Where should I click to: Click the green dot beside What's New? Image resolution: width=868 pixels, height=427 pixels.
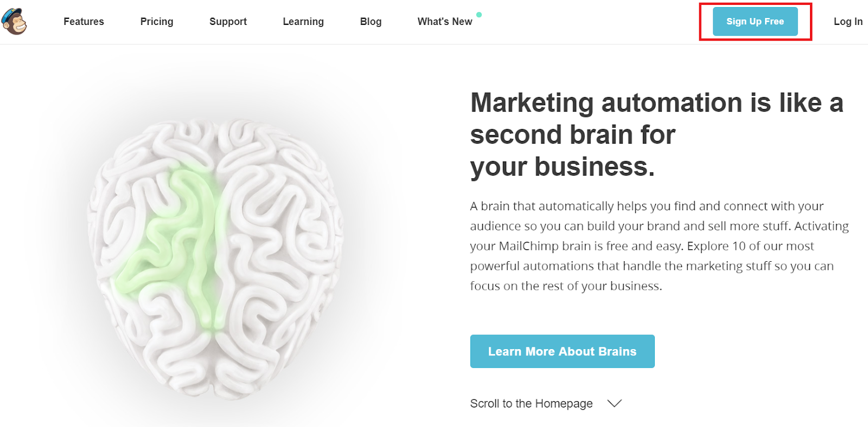479,15
